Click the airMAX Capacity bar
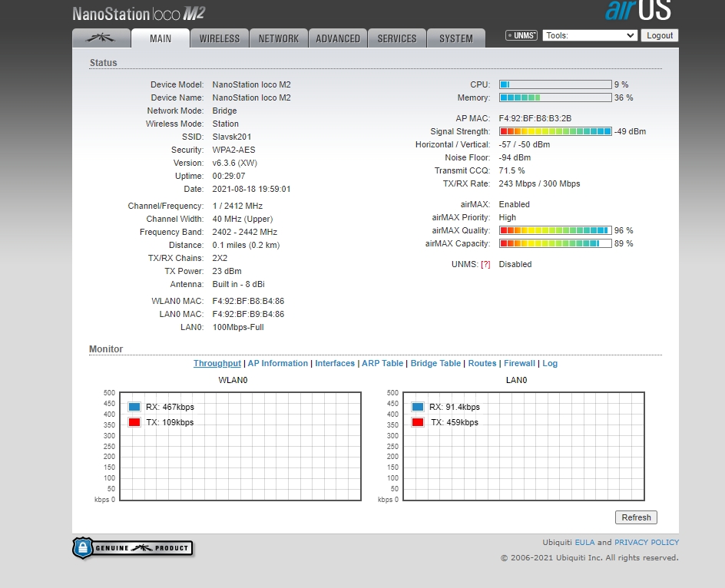725x588 pixels. [x=555, y=243]
